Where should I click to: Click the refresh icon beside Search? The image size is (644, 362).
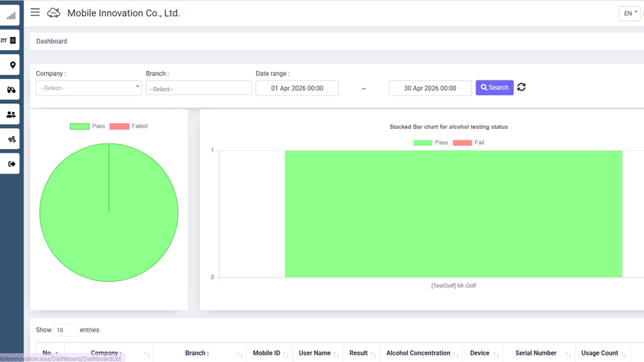coord(521,87)
